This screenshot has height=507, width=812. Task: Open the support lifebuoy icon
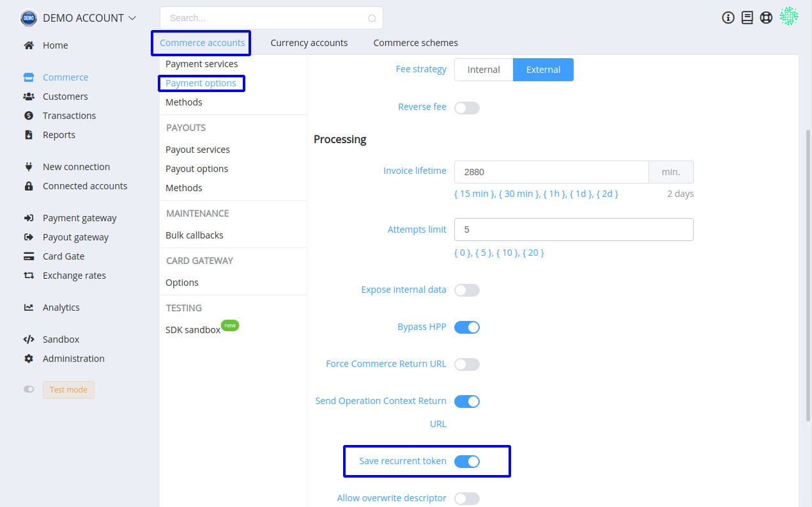766,18
